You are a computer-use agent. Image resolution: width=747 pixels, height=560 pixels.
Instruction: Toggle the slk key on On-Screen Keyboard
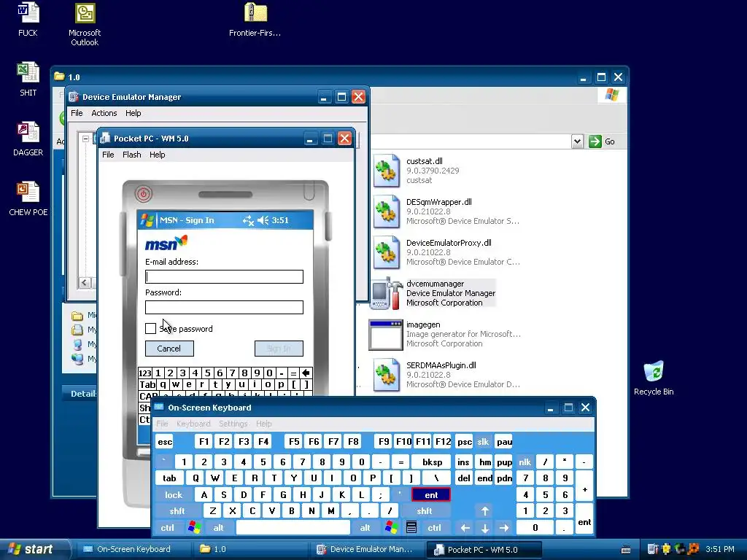point(483,442)
